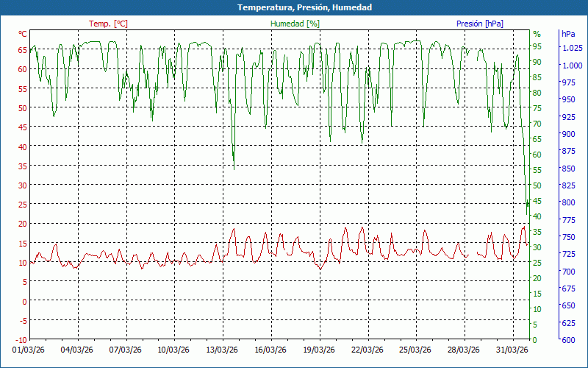Click the '65' value on the temperature axis

tap(22, 49)
